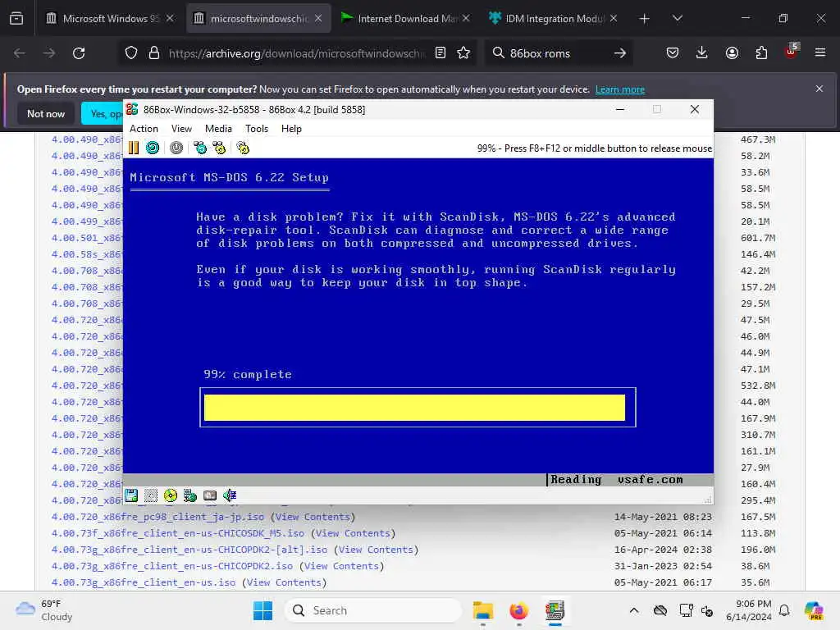Open Firefox downloads panel
Viewport: 840px width, 630px height.
click(702, 53)
